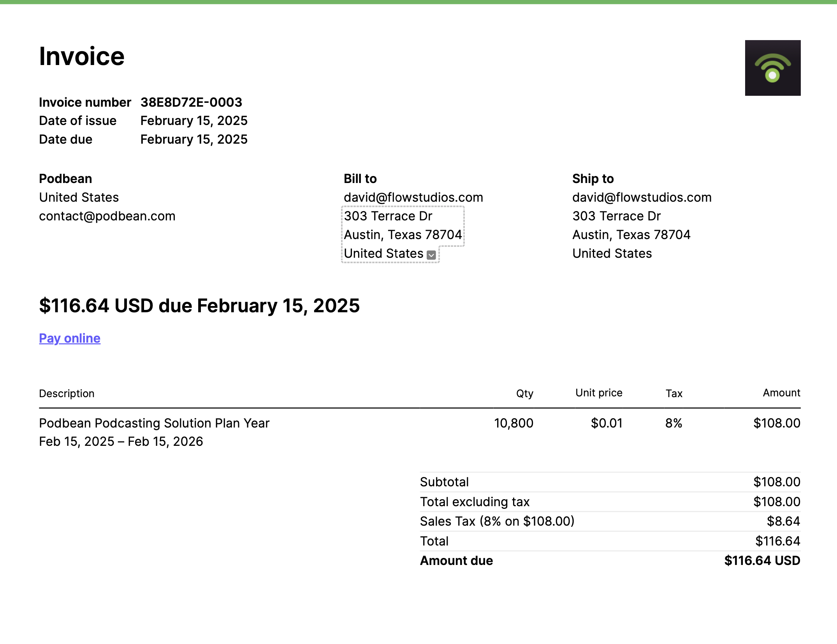This screenshot has height=644, width=837.
Task: Click the Bill to heading
Action: [x=360, y=179]
